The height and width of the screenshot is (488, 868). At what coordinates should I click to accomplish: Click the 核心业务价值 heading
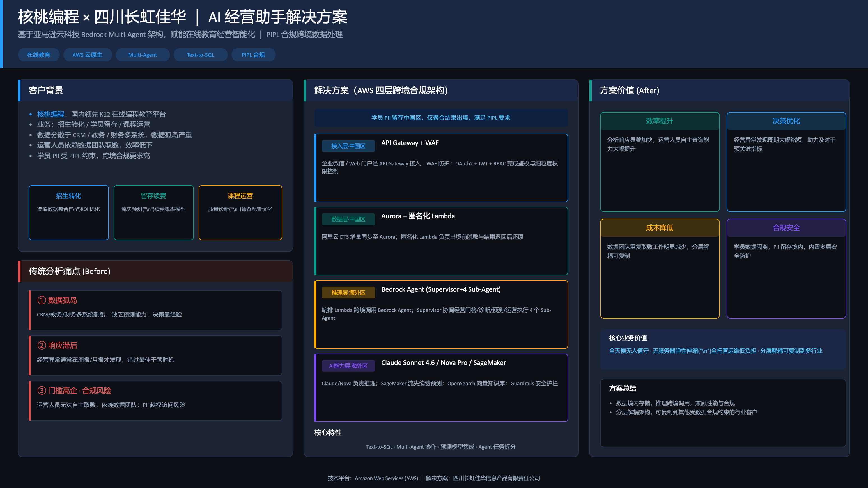click(x=628, y=338)
